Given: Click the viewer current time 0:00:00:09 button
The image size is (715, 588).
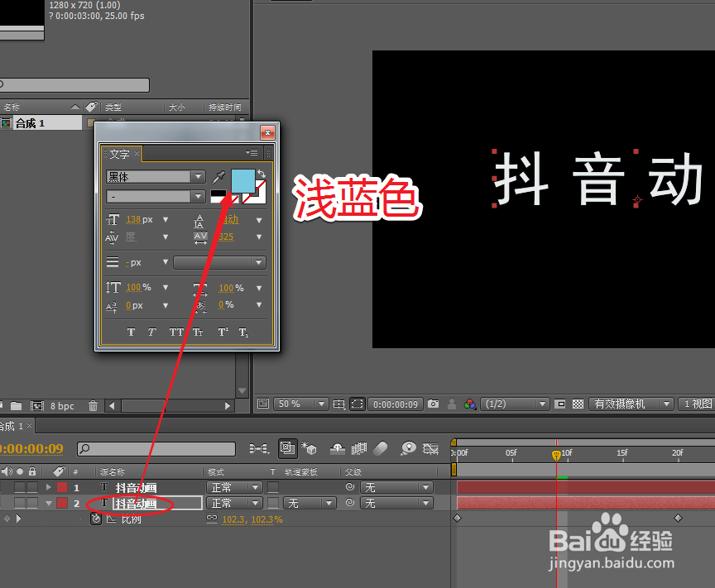Looking at the screenshot, I should pos(396,404).
